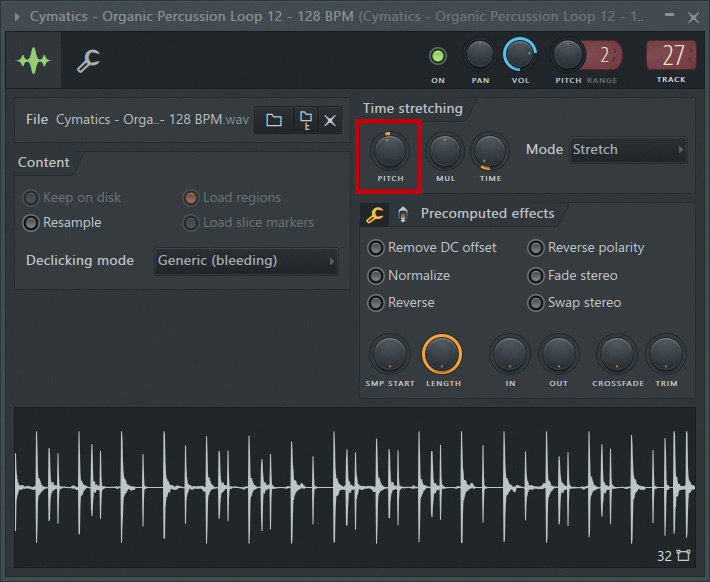The width and height of the screenshot is (710, 582).
Task: Minimize the channel settings window
Action: coord(669,15)
